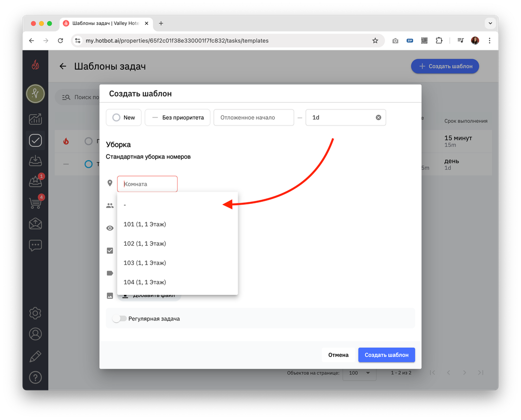521x420 pixels.
Task: Close the Шаблоны задач browser tab
Action: pyautogui.click(x=147, y=23)
